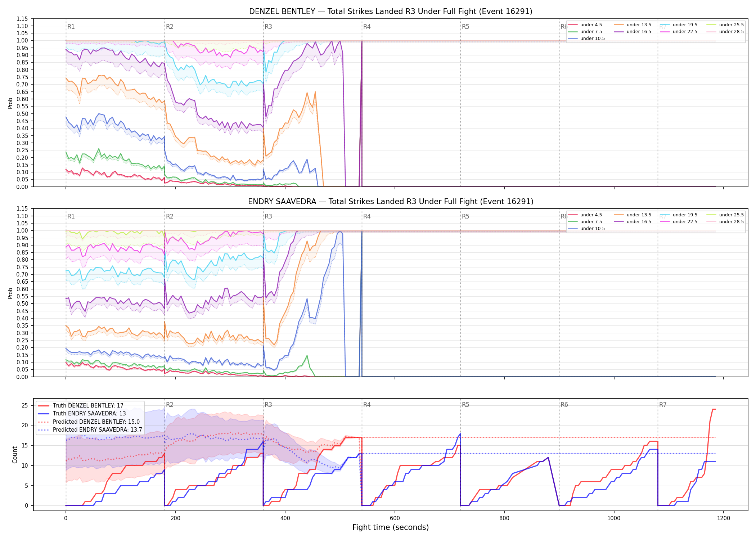Viewport: 756px width, 540px height.
Task: Click the R3 round marker in Endry Saavedra chart
Action: pos(268,216)
